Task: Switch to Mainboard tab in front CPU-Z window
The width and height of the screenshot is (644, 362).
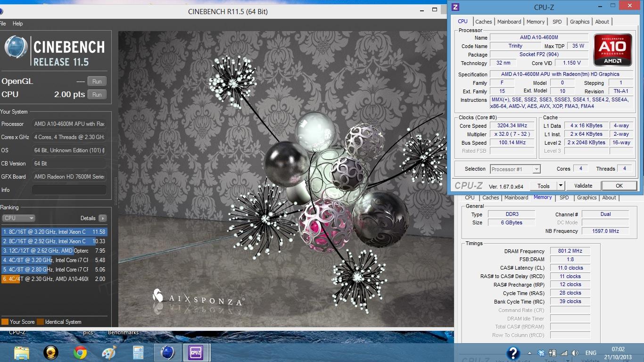Action: point(509,22)
